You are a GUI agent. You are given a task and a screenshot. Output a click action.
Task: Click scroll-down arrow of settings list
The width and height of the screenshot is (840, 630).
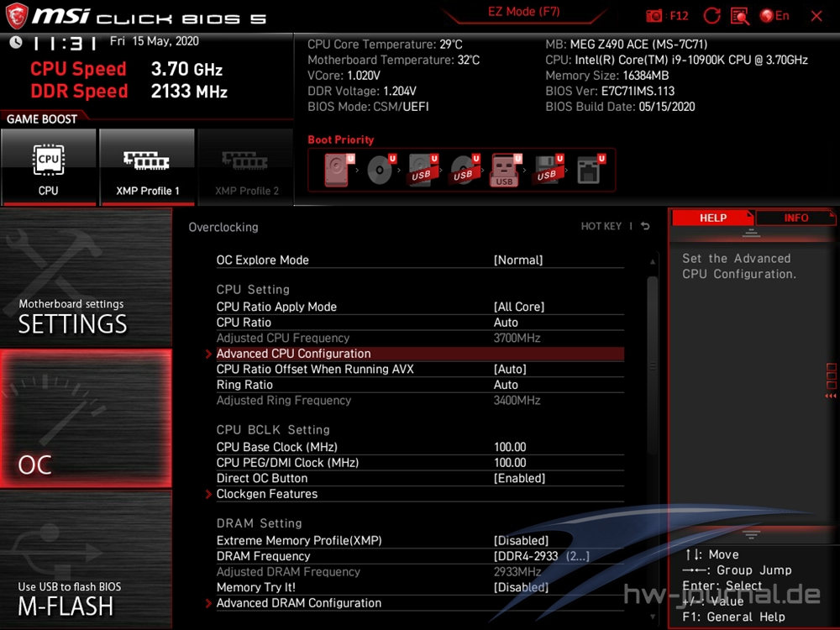point(653,617)
